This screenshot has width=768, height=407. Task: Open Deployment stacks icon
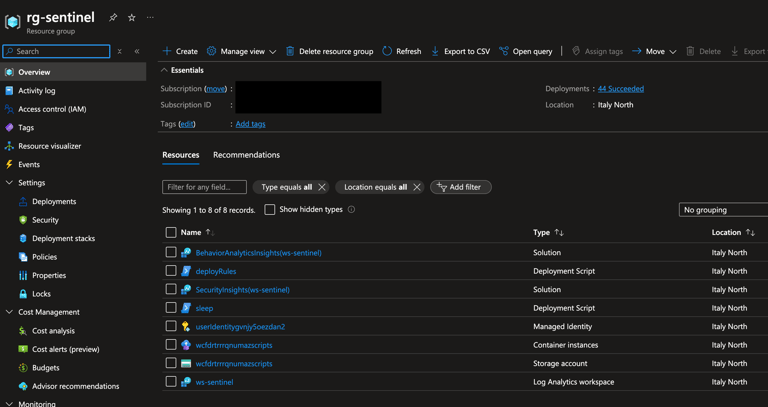coord(23,239)
